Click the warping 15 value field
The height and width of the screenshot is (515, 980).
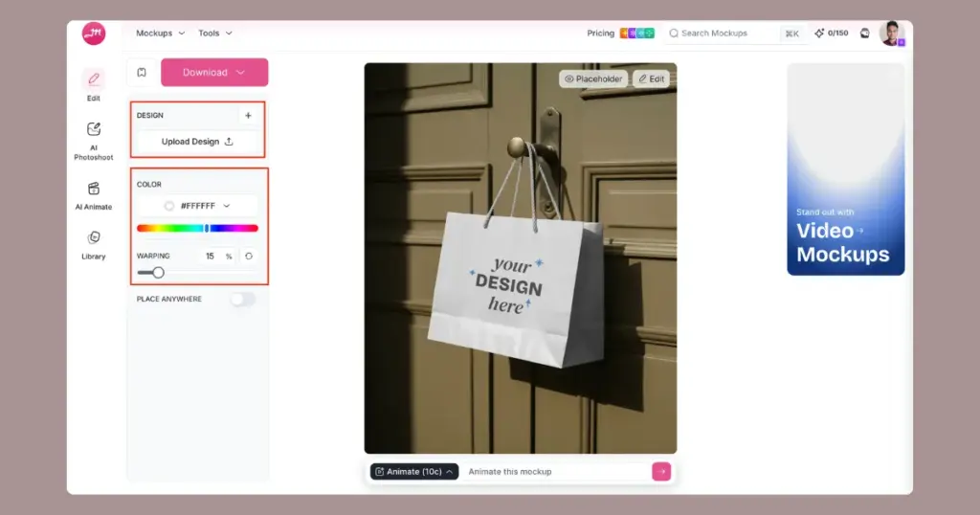[x=210, y=257]
